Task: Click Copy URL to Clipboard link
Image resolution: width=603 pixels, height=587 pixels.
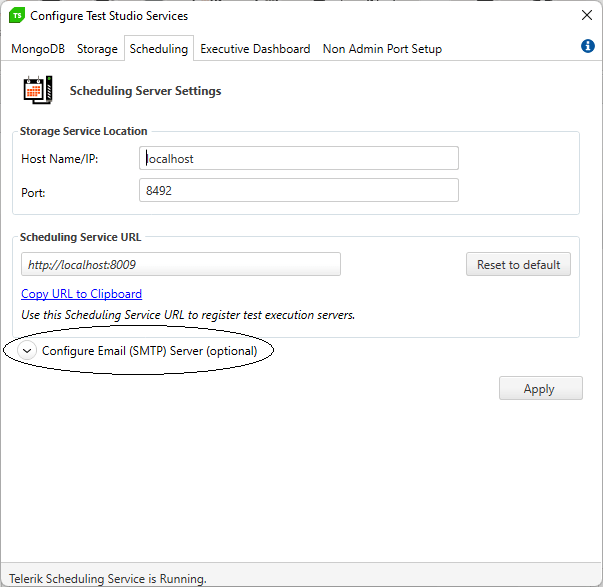Action: [x=82, y=294]
